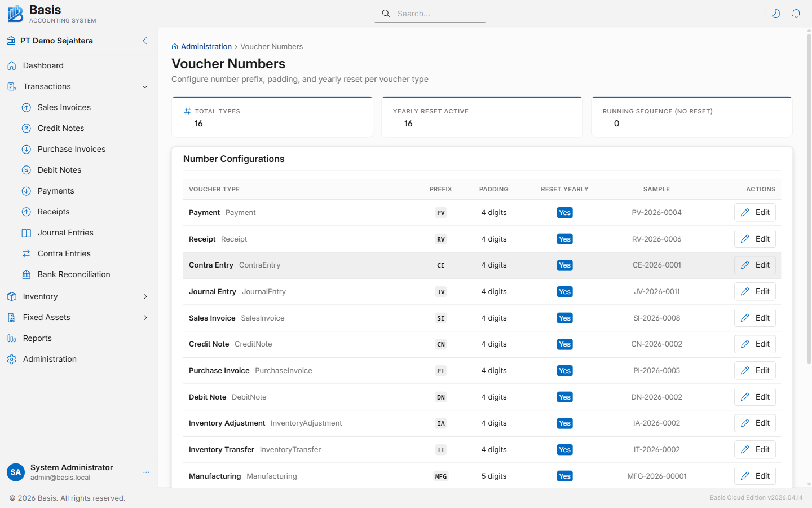
Task: Collapse the sidebar with the left chevron
Action: (145, 41)
